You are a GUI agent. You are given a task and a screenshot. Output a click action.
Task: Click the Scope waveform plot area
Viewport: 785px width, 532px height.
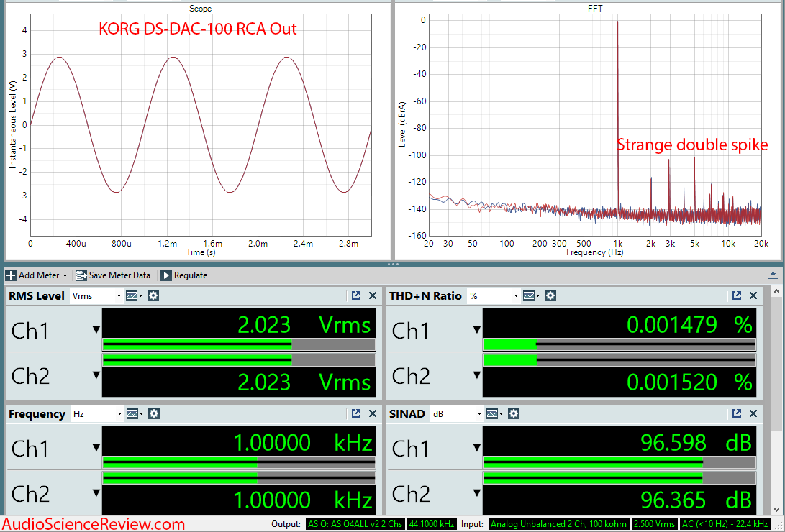pyautogui.click(x=201, y=124)
